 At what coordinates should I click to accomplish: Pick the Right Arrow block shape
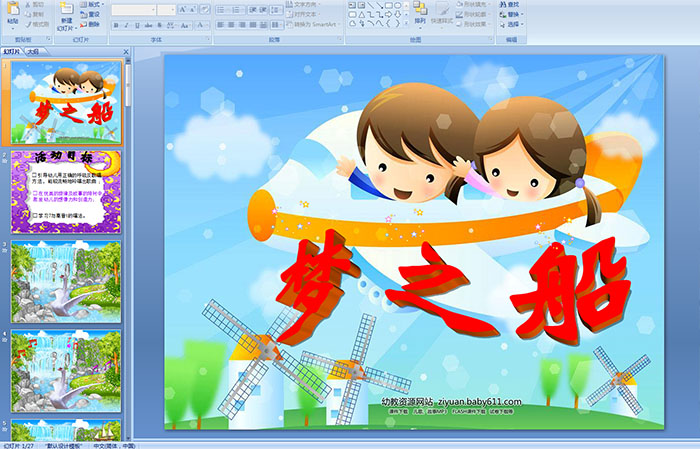pos(388,14)
